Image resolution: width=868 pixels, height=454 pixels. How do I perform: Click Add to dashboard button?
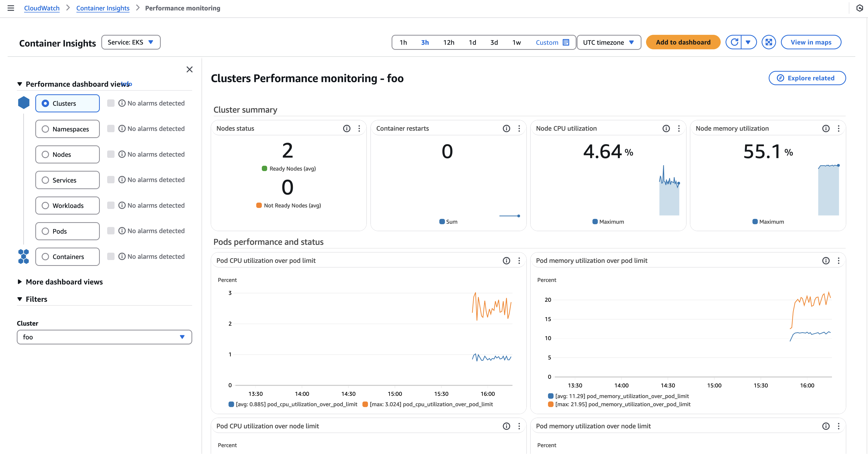click(x=683, y=42)
